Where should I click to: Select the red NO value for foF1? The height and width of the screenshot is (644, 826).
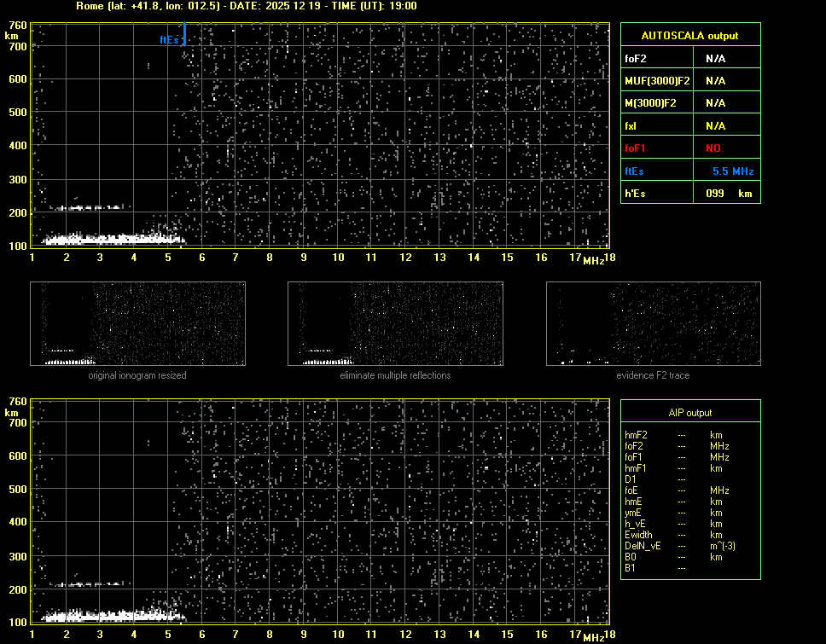pyautogui.click(x=713, y=148)
